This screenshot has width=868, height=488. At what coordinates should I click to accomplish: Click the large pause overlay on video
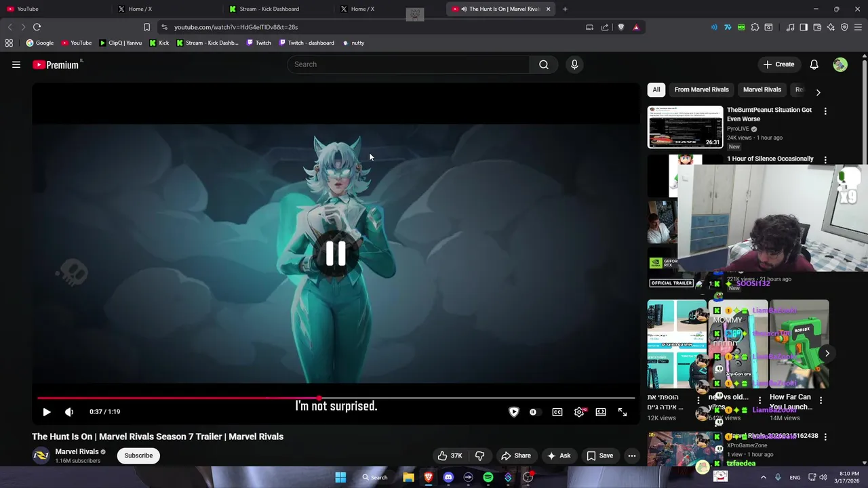tap(336, 253)
